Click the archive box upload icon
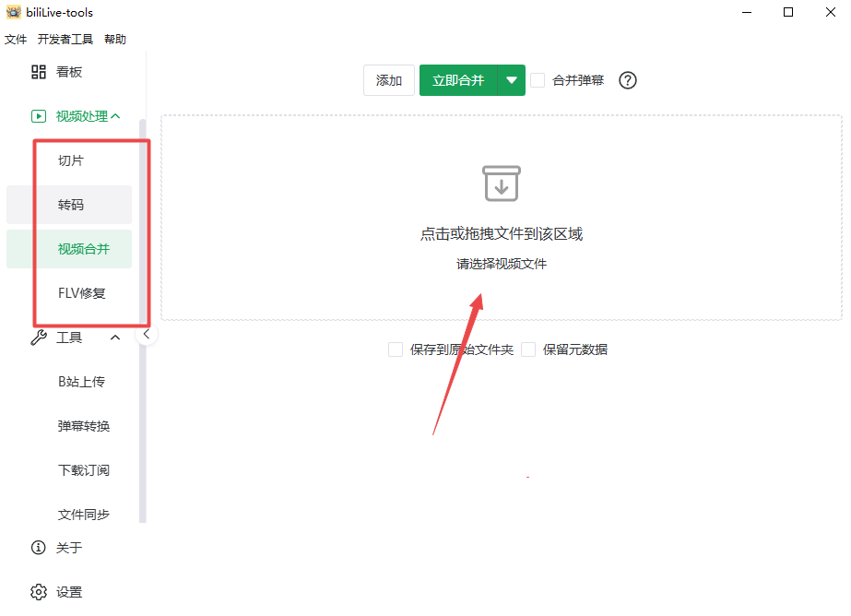 click(502, 184)
